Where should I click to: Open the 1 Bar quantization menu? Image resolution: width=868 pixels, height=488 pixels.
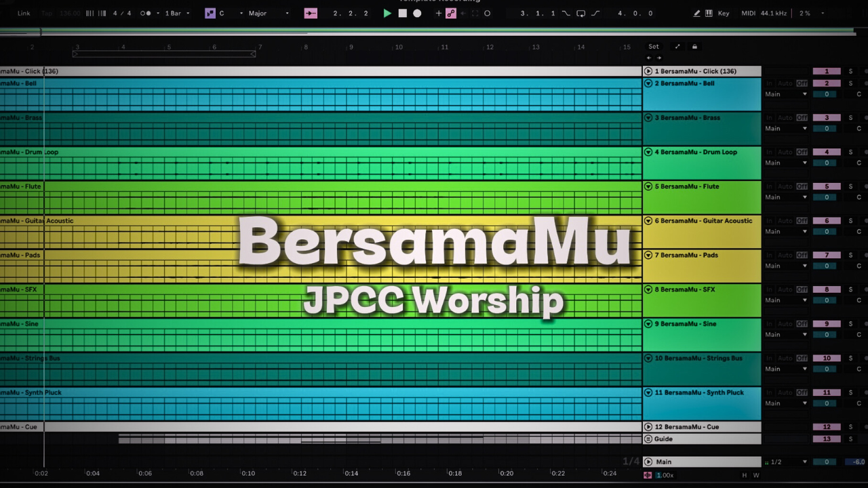(178, 14)
